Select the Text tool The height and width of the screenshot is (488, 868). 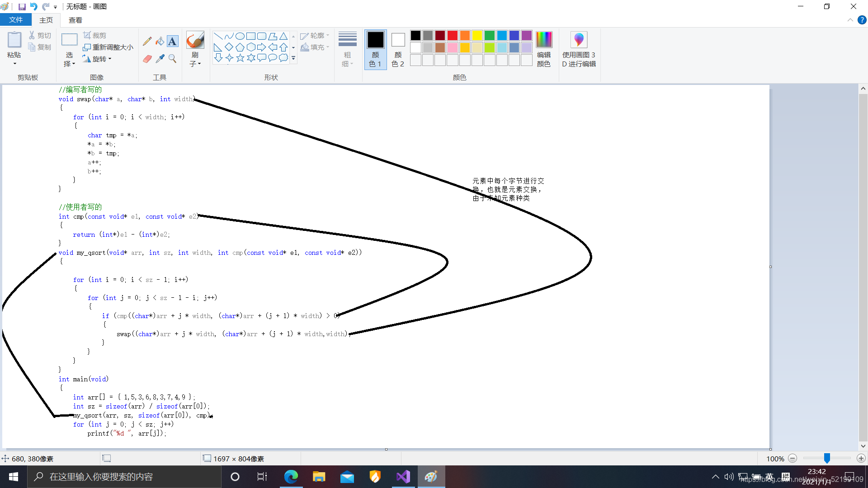(172, 41)
